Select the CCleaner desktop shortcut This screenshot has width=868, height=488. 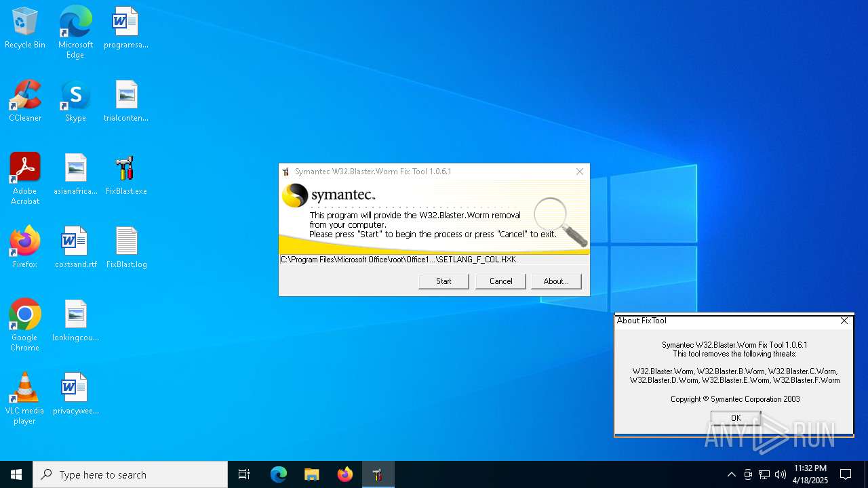[25, 102]
